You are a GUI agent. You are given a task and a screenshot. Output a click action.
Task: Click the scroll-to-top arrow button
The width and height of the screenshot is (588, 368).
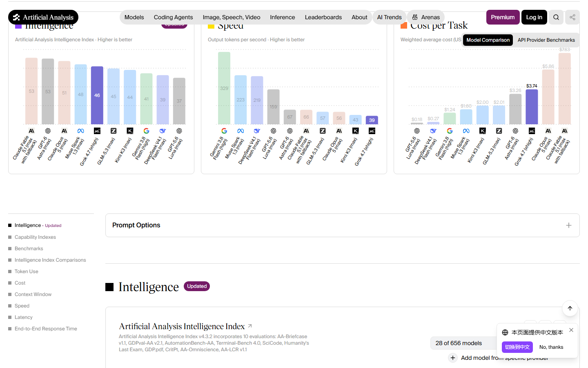click(x=570, y=308)
